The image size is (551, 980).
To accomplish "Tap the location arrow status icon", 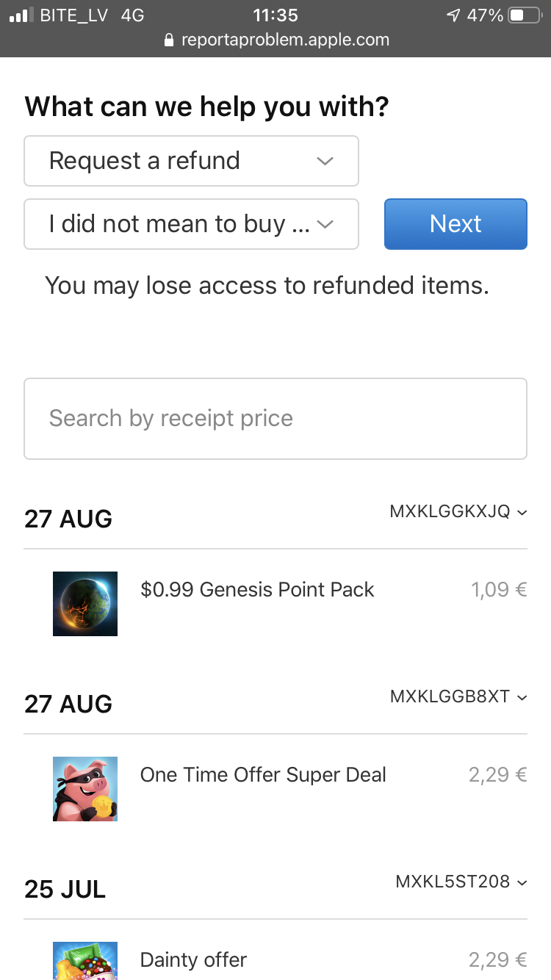I will 453,15.
